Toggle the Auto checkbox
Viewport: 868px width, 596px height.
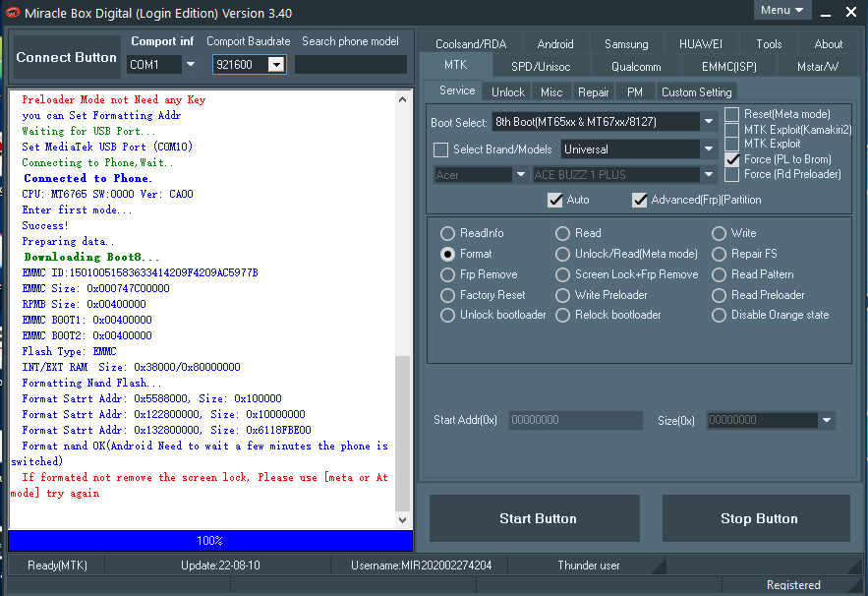coord(554,200)
